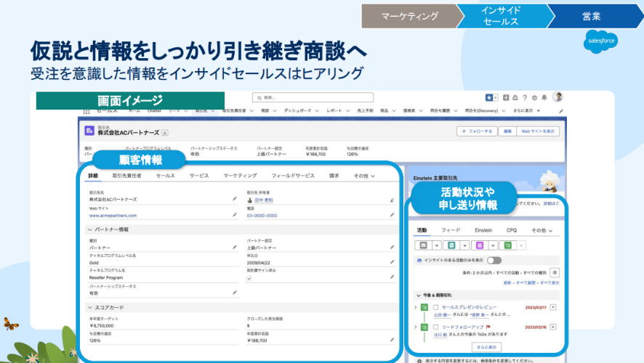Click the フォローする button
This screenshot has height=363, width=644.
[x=477, y=131]
